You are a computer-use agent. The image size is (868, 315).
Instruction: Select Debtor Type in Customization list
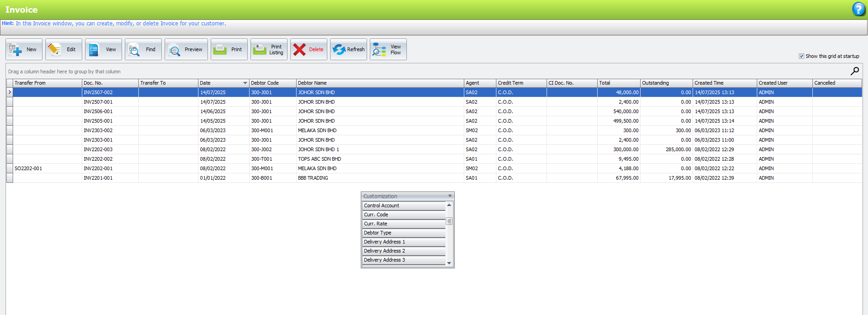403,233
